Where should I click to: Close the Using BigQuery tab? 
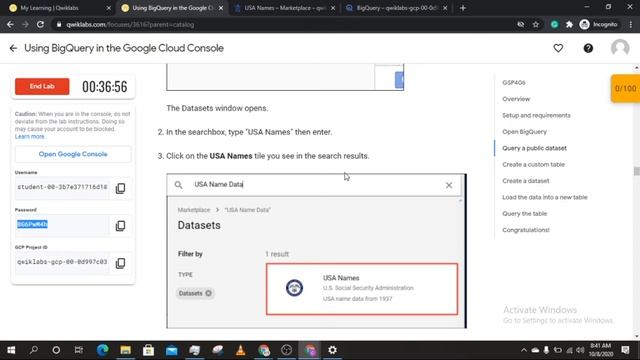[221, 8]
